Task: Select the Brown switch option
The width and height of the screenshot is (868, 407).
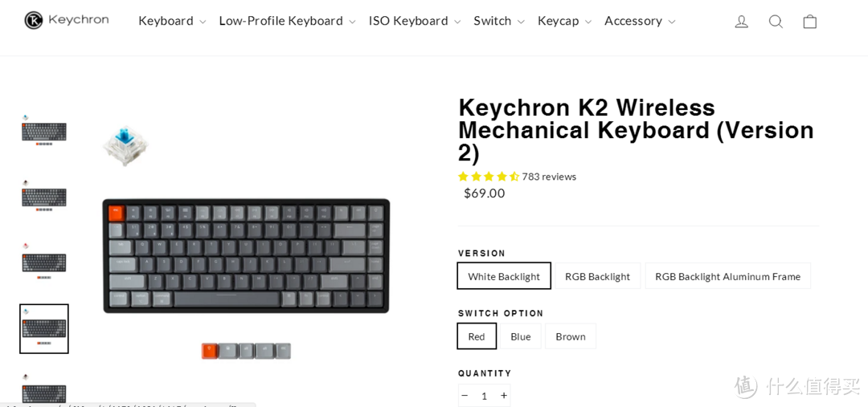Action: click(x=570, y=336)
